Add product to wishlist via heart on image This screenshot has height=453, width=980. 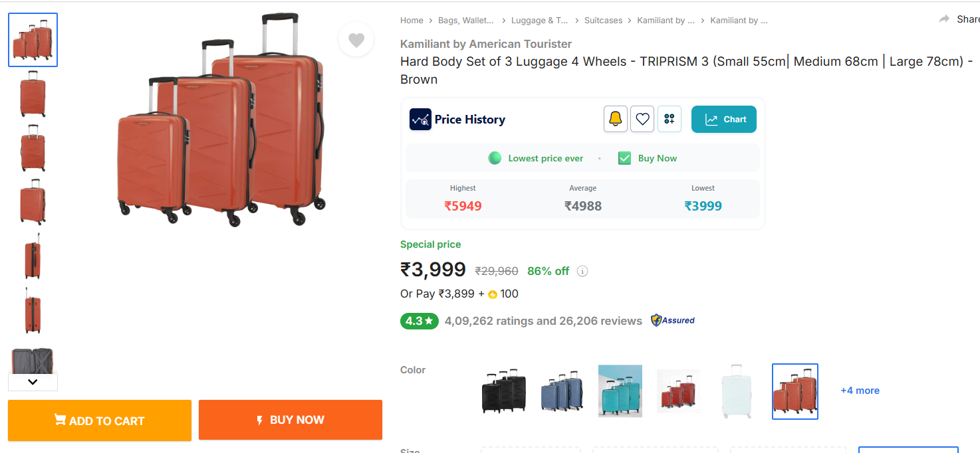point(356,41)
